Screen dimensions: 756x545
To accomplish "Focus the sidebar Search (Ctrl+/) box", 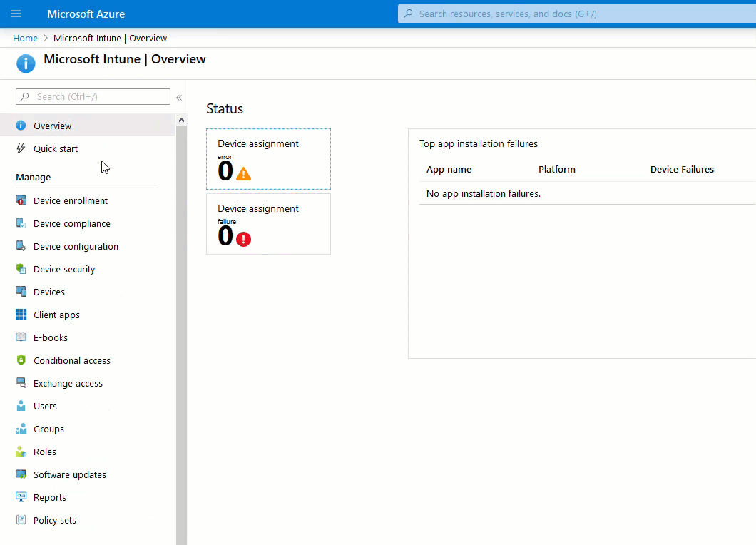I will point(93,96).
